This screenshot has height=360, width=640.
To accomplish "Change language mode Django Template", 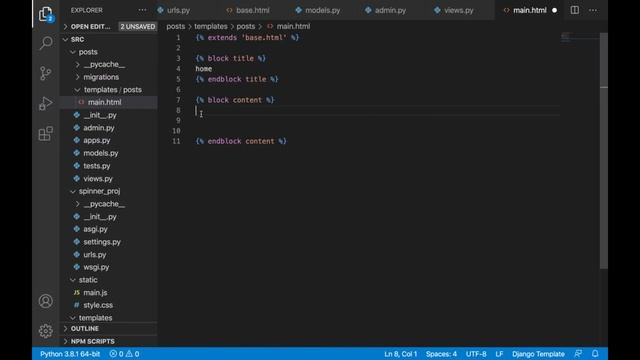I will [x=538, y=354].
